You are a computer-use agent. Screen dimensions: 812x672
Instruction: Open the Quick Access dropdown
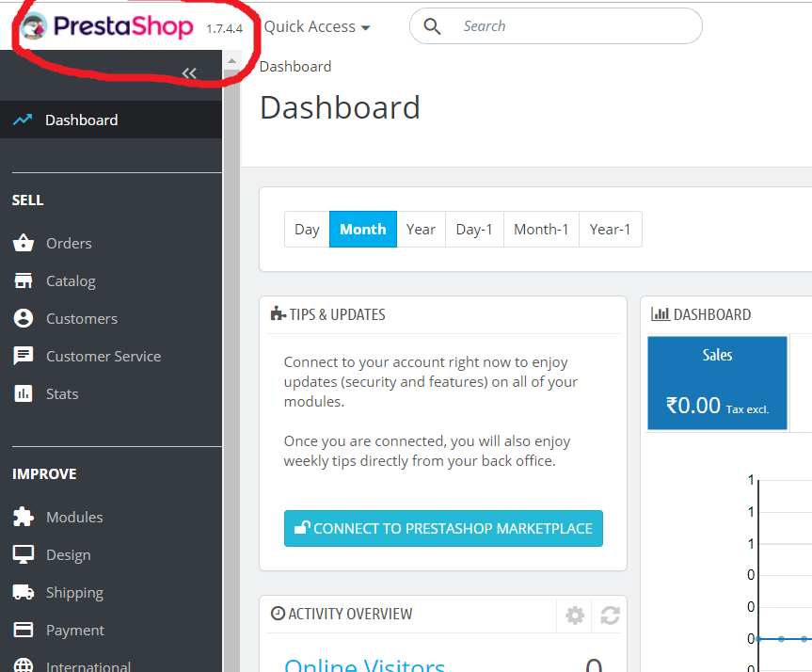click(x=317, y=27)
